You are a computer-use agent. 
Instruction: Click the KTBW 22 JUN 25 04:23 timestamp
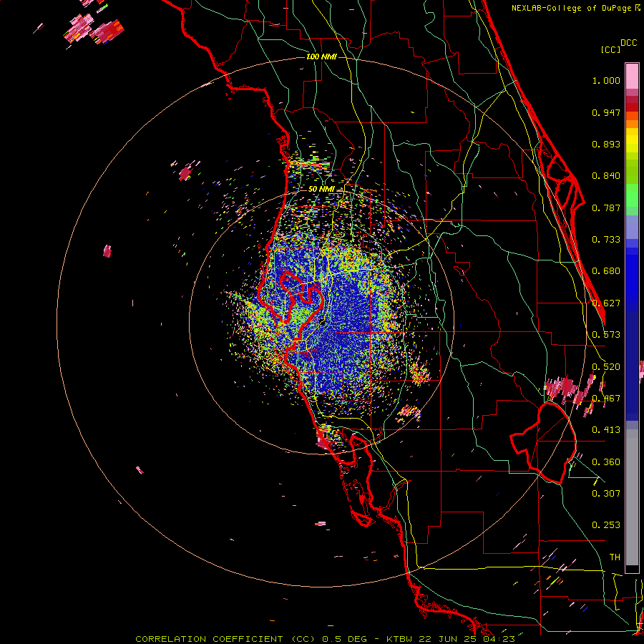pos(451,639)
